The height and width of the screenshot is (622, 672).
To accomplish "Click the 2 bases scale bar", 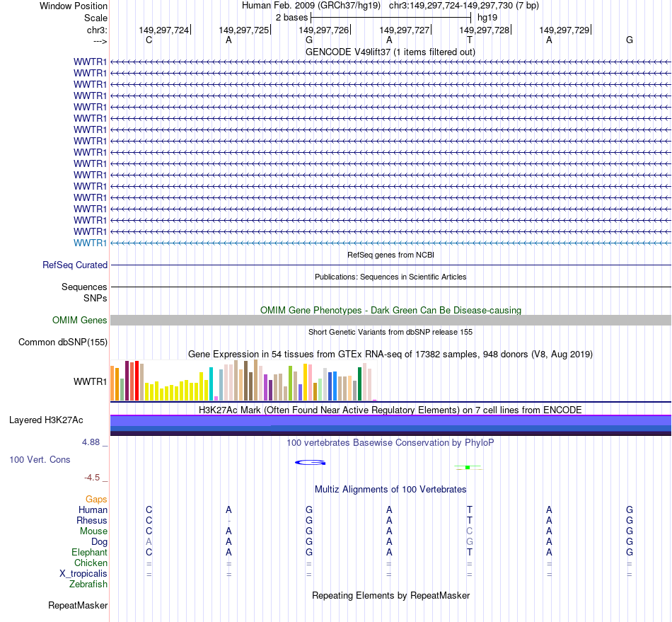I will point(390,18).
